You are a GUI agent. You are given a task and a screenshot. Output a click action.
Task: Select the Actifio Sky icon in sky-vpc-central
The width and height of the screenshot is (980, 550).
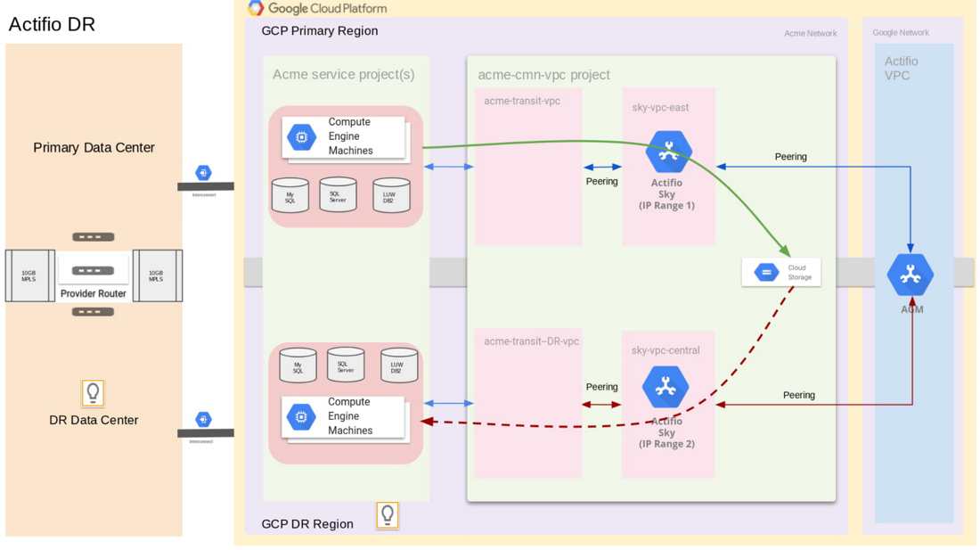pos(666,387)
